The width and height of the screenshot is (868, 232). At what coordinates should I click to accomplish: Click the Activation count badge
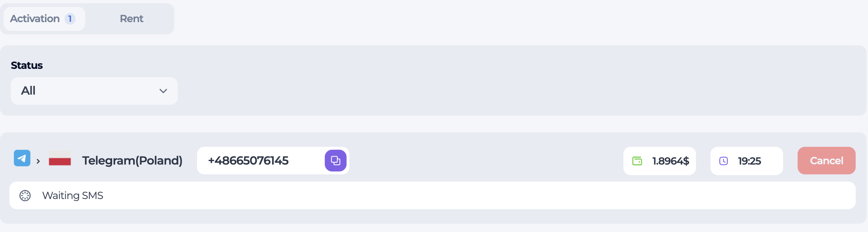coord(70,19)
